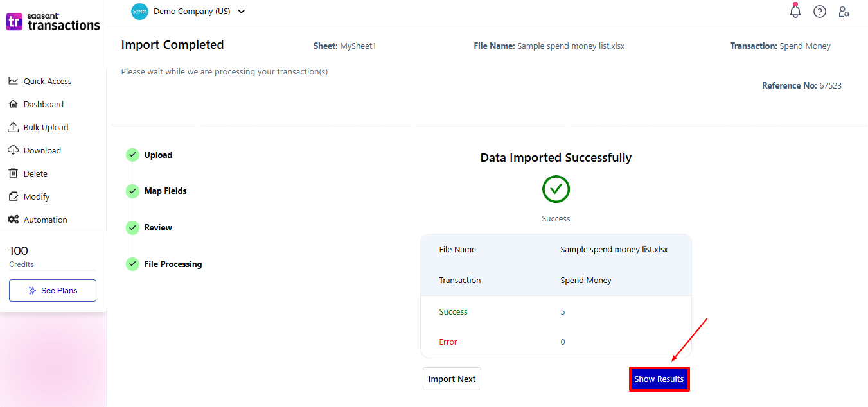Expand the Demo Company (US) dropdown
868x407 pixels.
point(242,12)
